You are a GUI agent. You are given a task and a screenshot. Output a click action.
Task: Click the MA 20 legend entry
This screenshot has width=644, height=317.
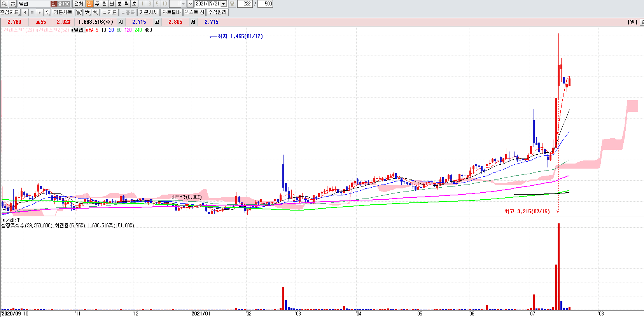click(x=111, y=30)
